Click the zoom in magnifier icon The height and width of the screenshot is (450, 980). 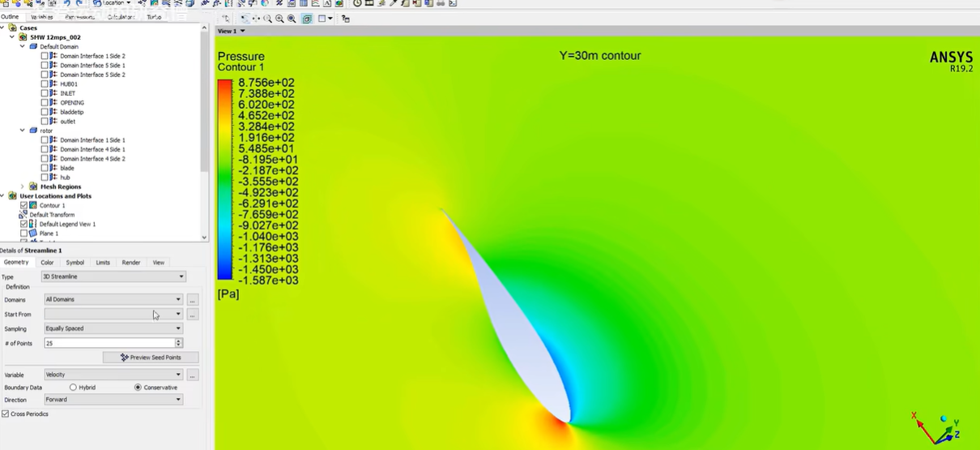[x=279, y=19]
